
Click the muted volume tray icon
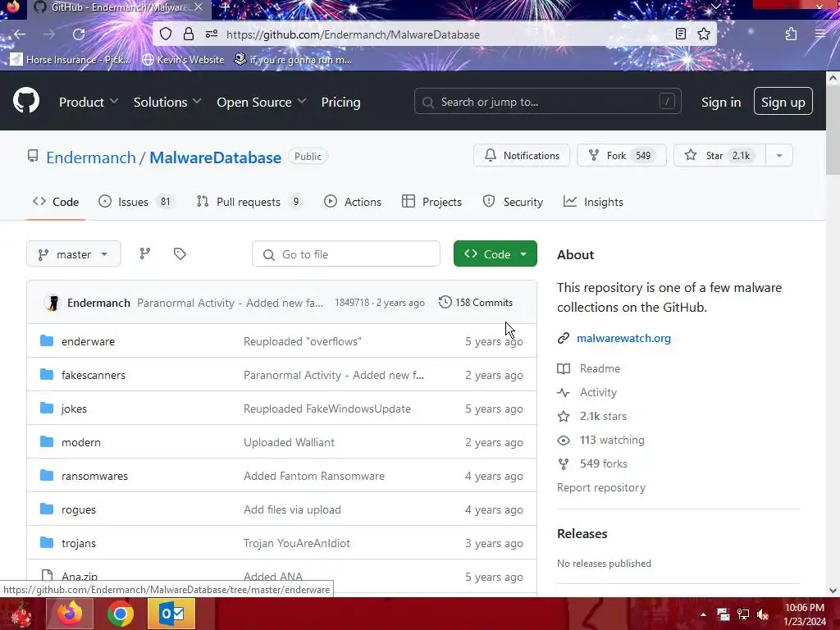coord(763,614)
